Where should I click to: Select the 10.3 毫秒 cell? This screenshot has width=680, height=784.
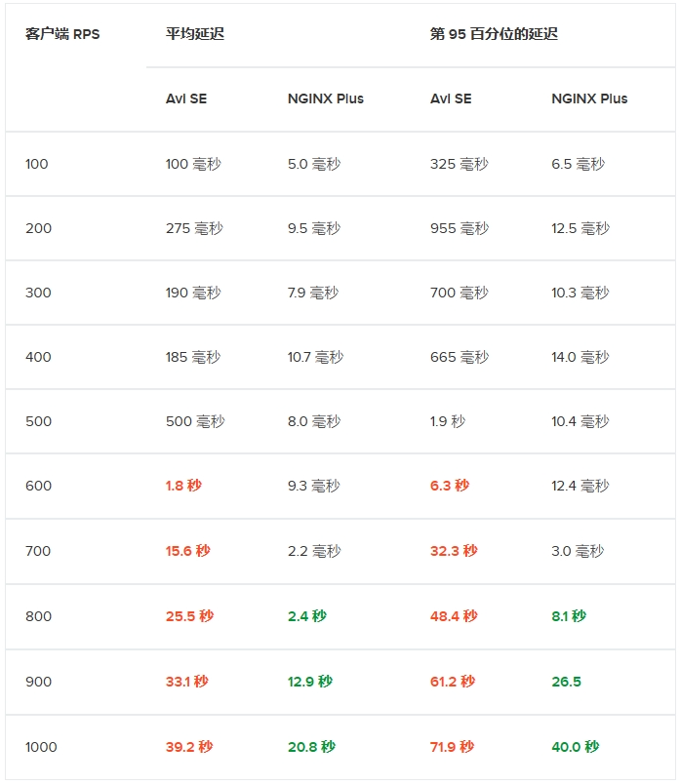pyautogui.click(x=580, y=293)
